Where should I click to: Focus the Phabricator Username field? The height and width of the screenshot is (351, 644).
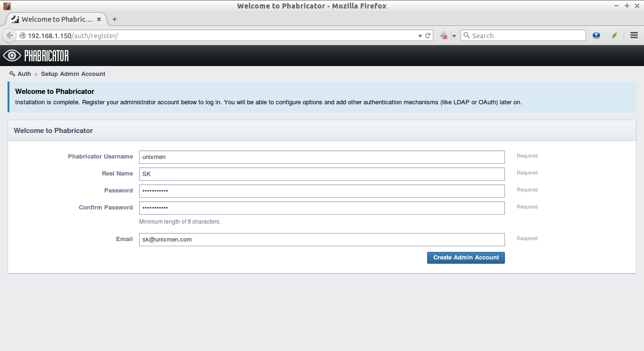point(322,157)
